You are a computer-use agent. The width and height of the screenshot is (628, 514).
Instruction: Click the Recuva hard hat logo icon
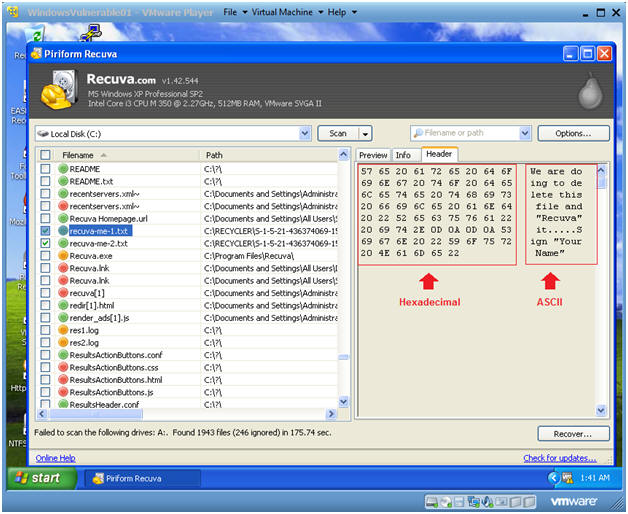(59, 91)
